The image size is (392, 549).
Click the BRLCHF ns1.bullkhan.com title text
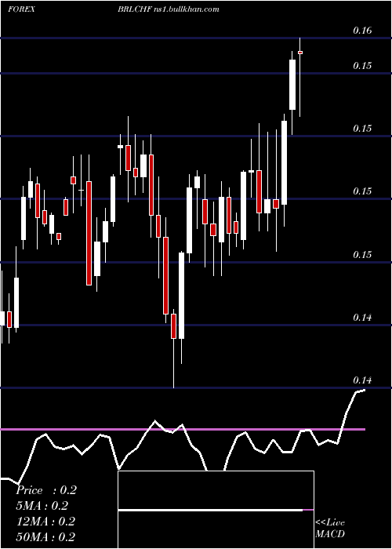169,9
